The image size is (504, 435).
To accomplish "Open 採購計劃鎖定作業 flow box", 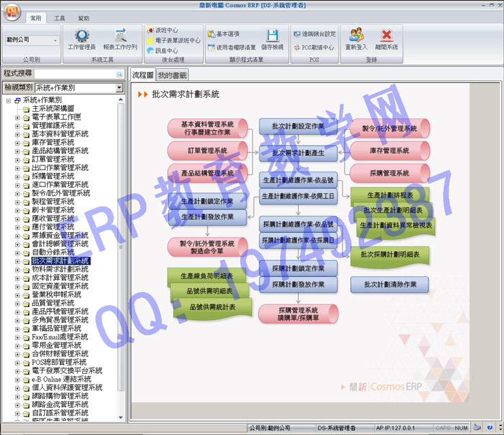I will click(298, 268).
